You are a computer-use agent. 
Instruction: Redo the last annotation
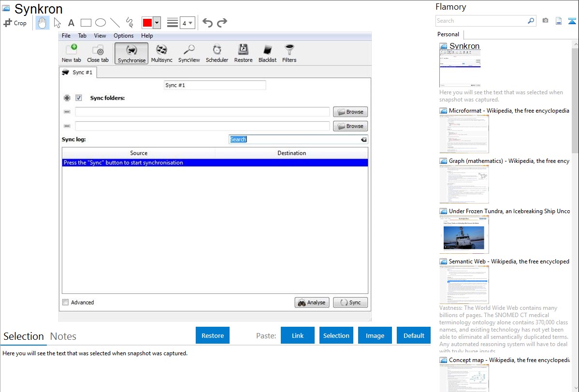tap(222, 23)
